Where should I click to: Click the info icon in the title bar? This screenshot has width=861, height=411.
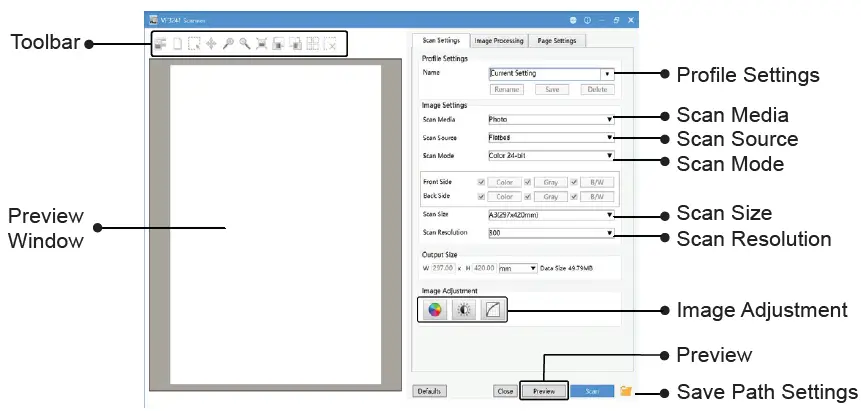(587, 20)
